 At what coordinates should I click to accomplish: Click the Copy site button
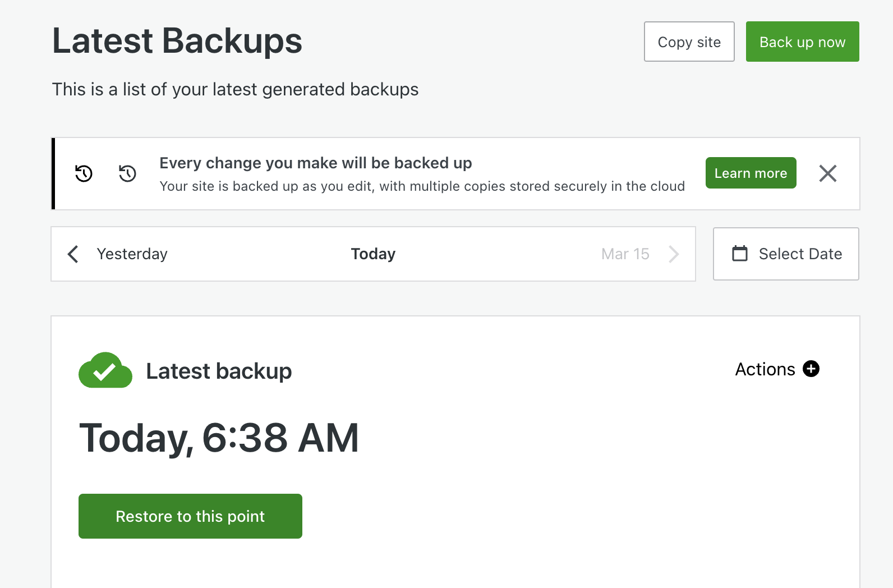(689, 42)
